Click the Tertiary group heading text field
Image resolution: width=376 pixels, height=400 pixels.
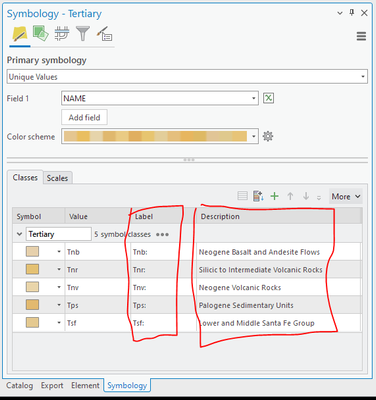pyautogui.click(x=59, y=234)
